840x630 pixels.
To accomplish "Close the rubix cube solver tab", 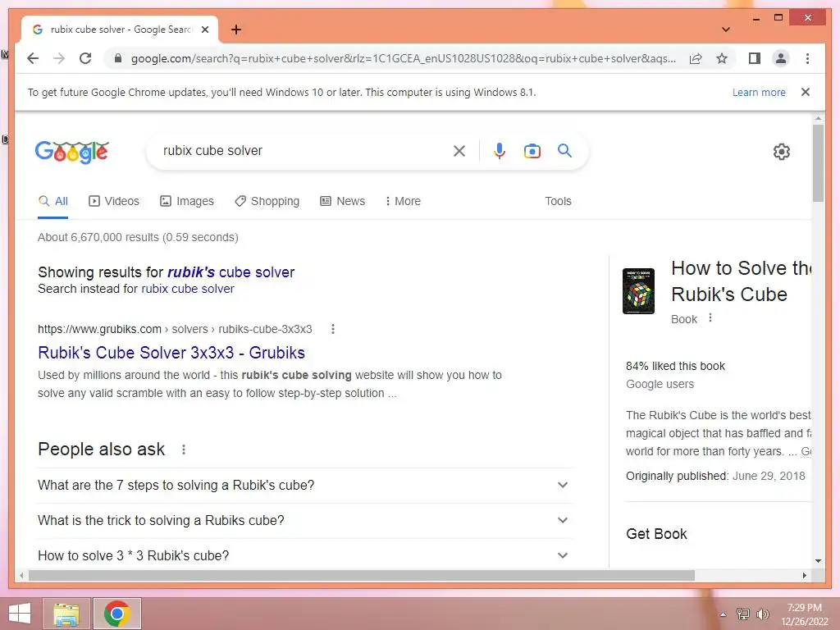I will [204, 30].
